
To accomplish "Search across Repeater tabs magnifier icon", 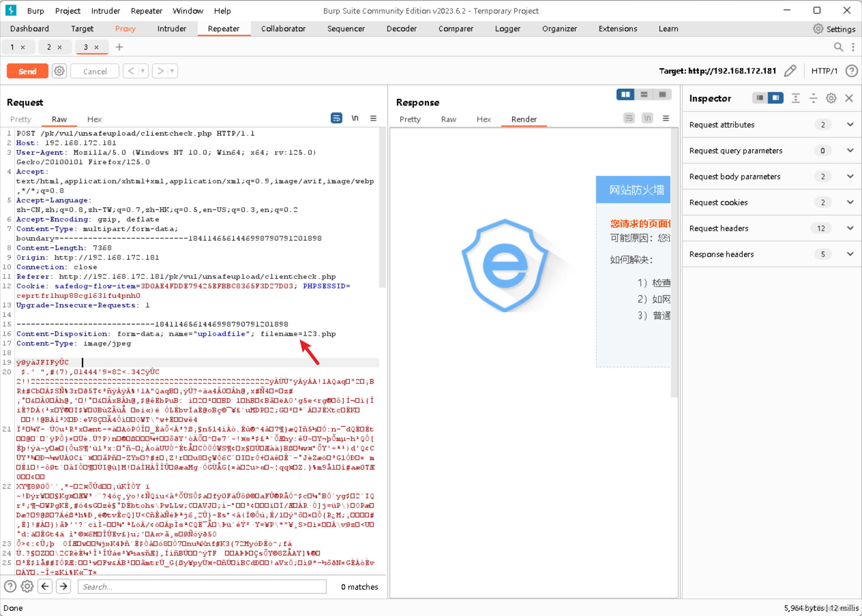I will pos(838,47).
